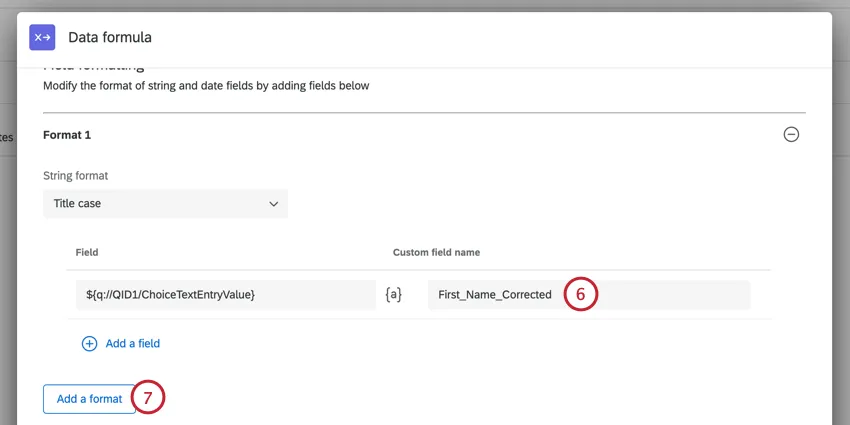
Task: Click the red step 7 marker
Action: pyautogui.click(x=147, y=398)
